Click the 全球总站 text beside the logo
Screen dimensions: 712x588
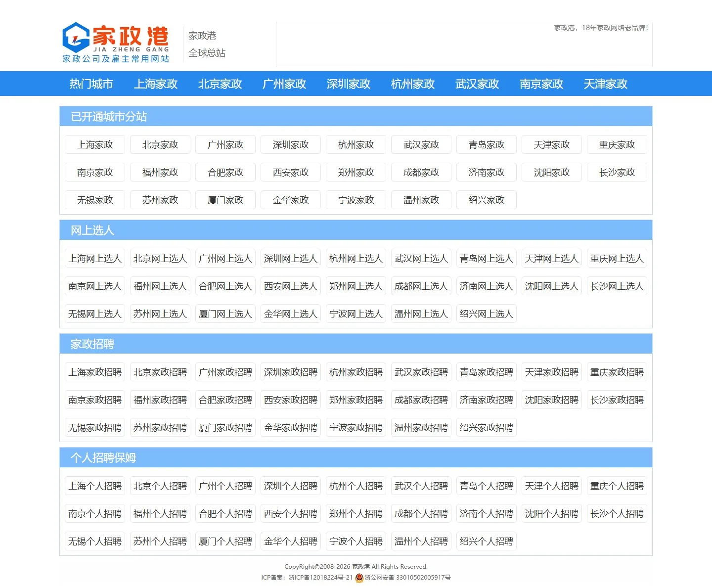[207, 53]
